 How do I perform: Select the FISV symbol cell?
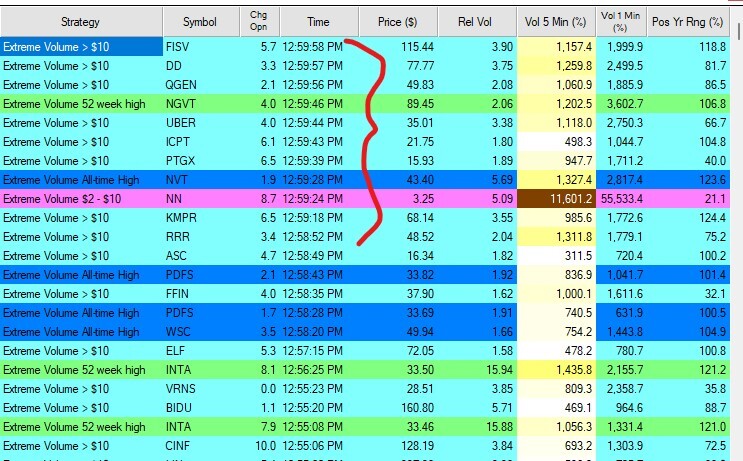pyautogui.click(x=178, y=47)
